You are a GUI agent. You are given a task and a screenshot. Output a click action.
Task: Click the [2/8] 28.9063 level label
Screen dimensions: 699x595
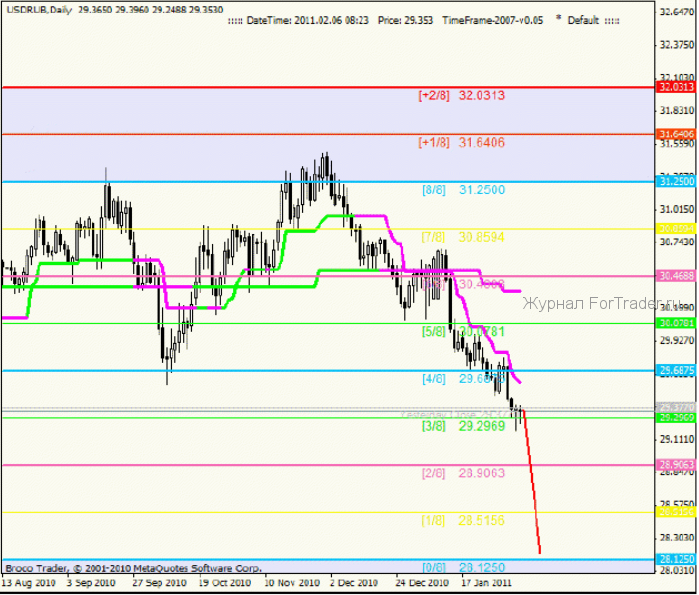tap(464, 473)
